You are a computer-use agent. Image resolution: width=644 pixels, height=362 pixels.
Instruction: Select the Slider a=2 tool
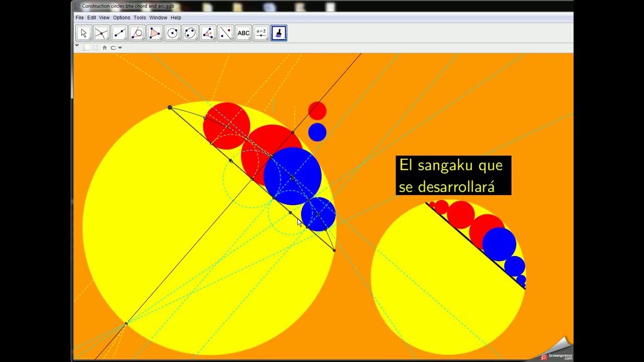pyautogui.click(x=261, y=33)
